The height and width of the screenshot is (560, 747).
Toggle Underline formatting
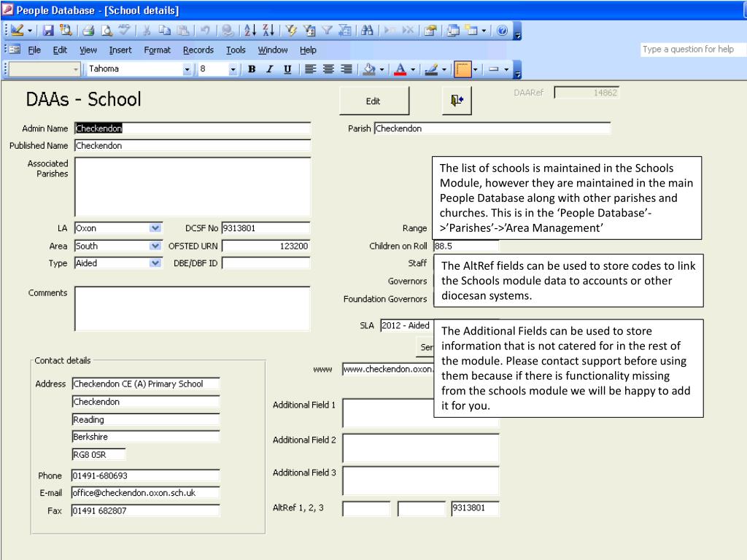287,69
